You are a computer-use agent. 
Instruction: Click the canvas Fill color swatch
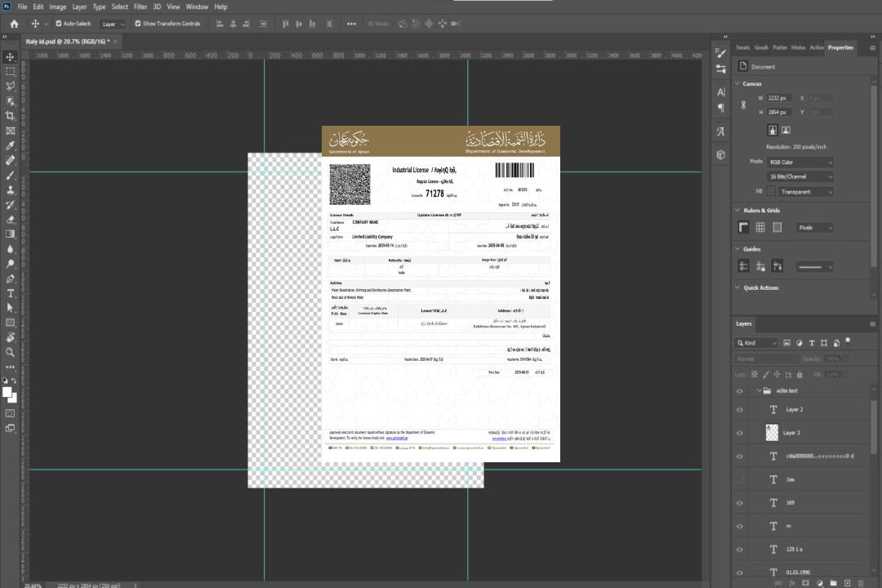click(x=770, y=192)
